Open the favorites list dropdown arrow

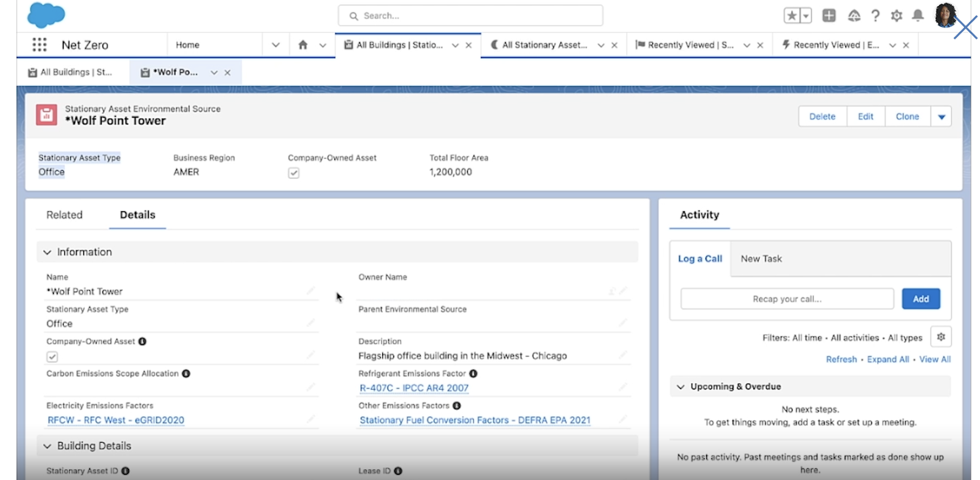[x=806, y=16]
